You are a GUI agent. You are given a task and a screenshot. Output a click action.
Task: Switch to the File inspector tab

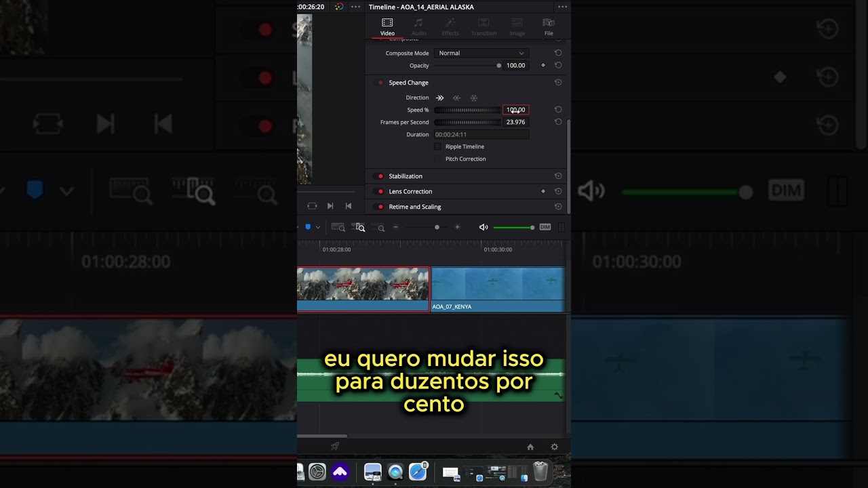pos(549,27)
